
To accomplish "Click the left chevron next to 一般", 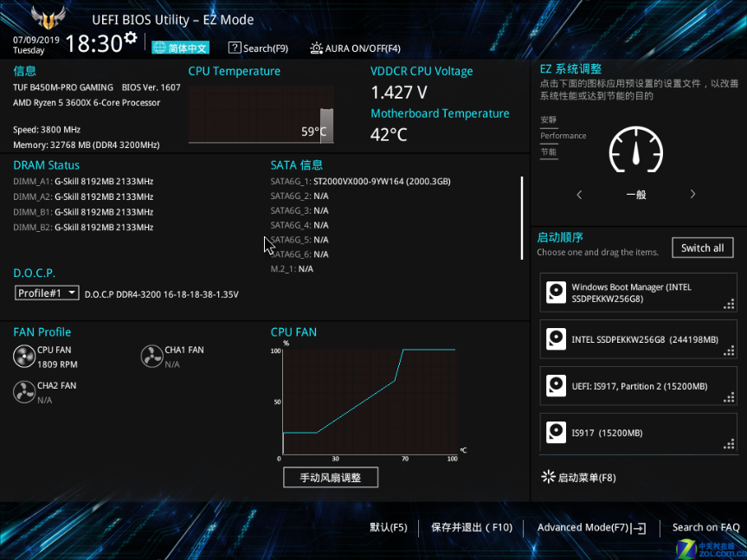I will tap(579, 194).
